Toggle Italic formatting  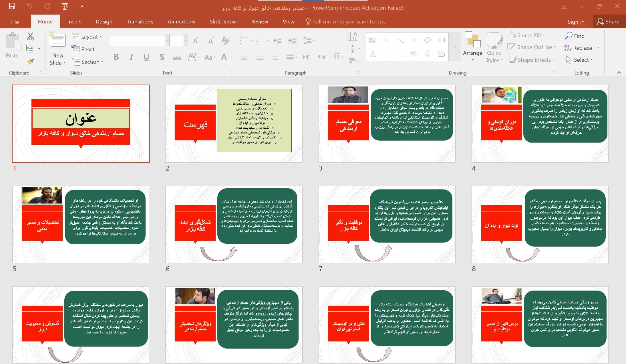click(x=131, y=57)
